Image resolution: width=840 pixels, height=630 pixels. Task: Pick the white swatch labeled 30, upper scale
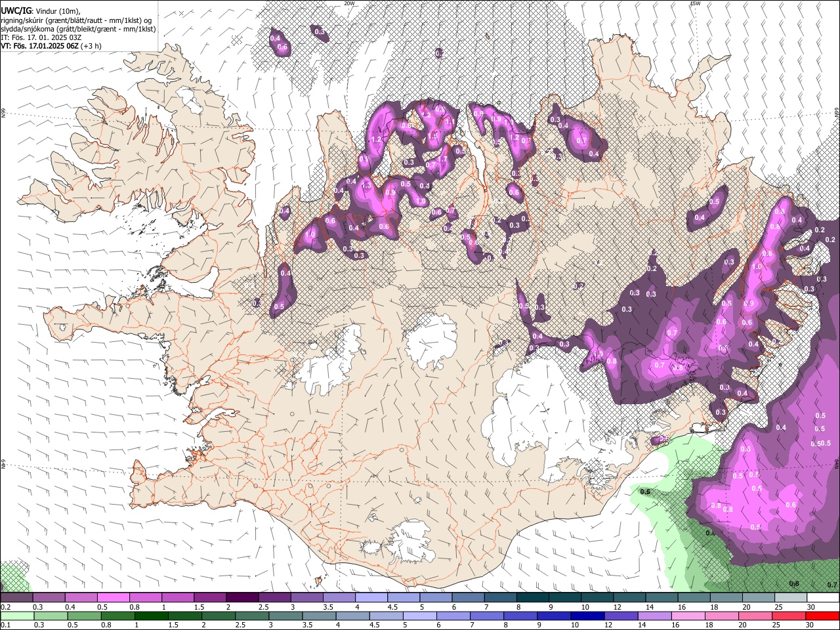point(824,598)
